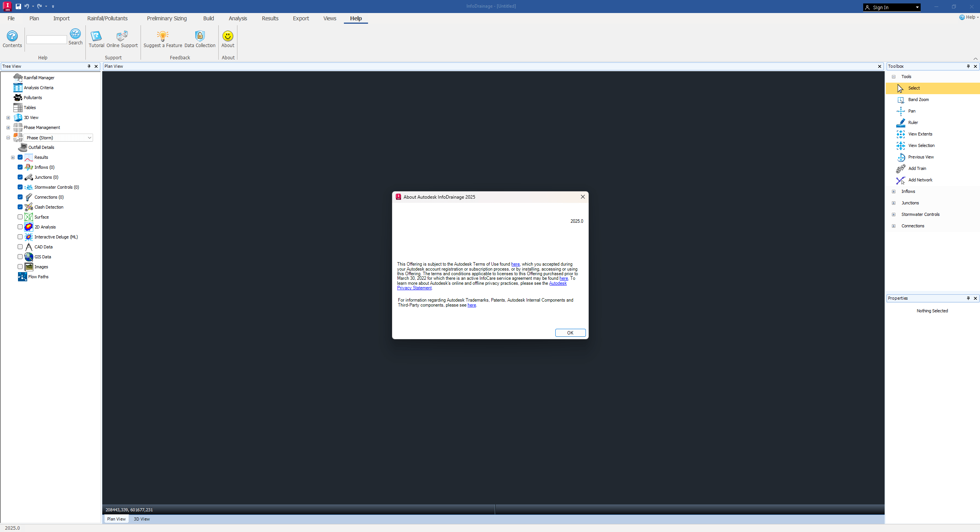Uncheck Stormwater Controls (0) checkbox
Image resolution: width=980 pixels, height=532 pixels.
point(20,187)
